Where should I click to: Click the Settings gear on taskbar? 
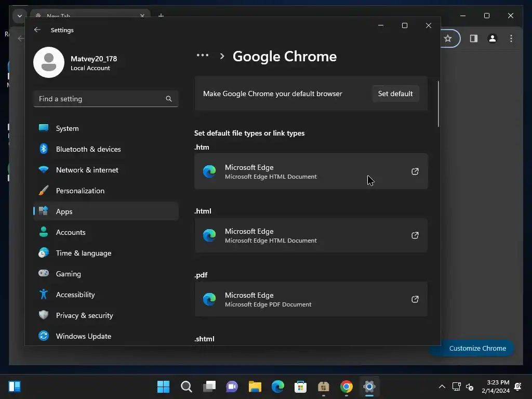pos(369,387)
